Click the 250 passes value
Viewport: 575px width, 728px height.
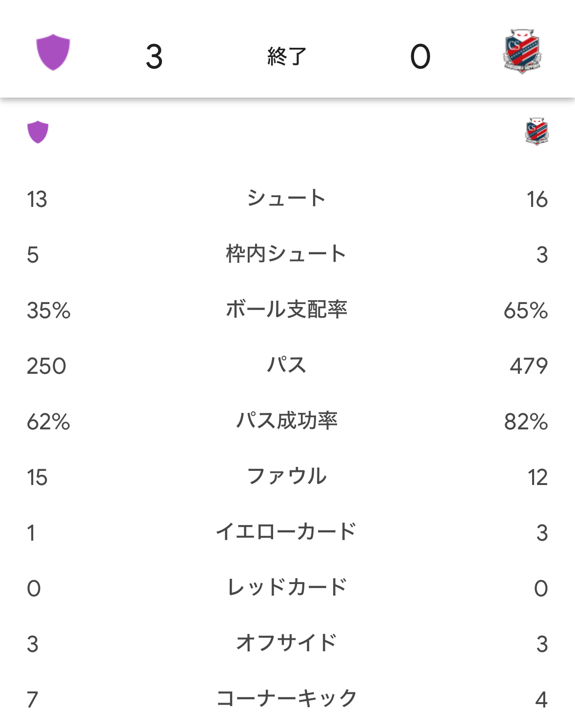(46, 366)
